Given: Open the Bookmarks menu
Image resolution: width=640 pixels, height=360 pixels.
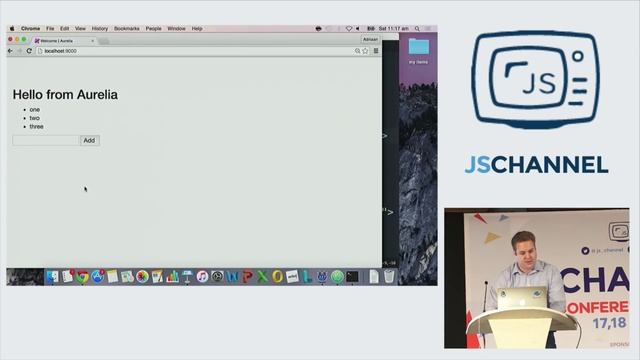Looking at the screenshot, I should [x=127, y=29].
